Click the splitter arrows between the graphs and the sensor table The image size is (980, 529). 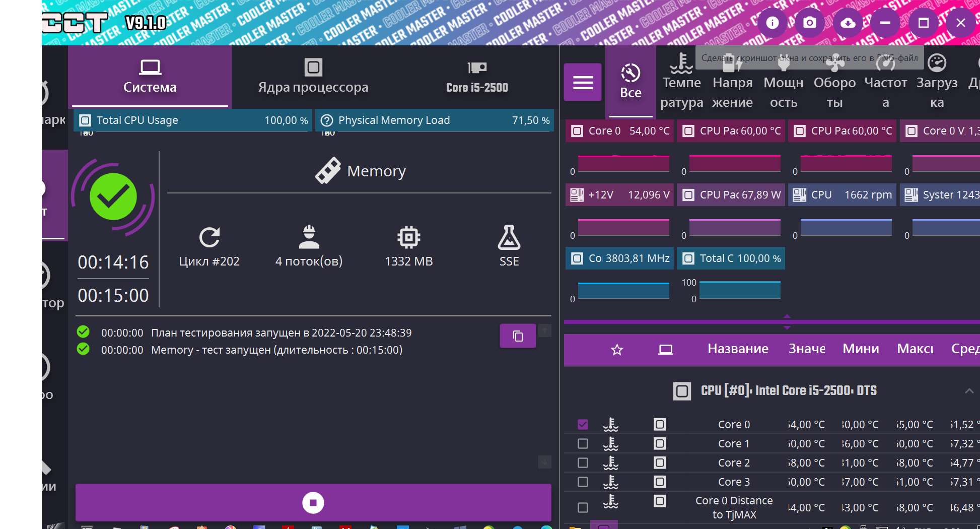tap(787, 322)
